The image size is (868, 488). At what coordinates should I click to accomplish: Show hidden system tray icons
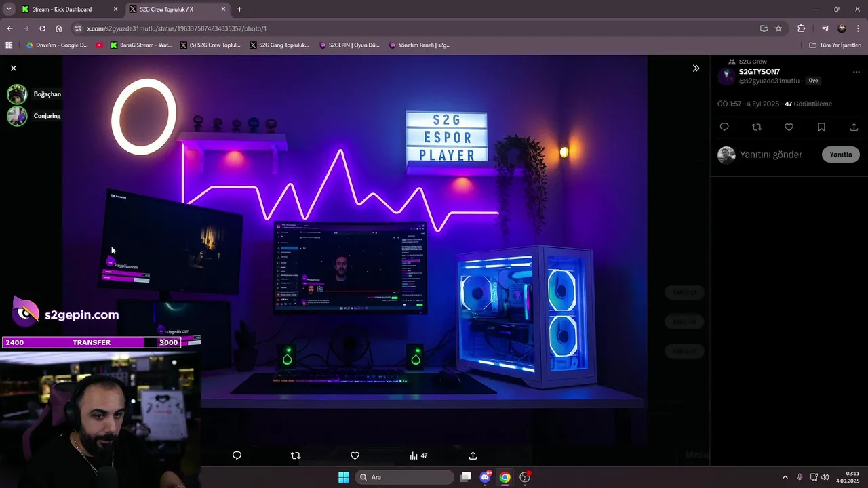(x=785, y=477)
